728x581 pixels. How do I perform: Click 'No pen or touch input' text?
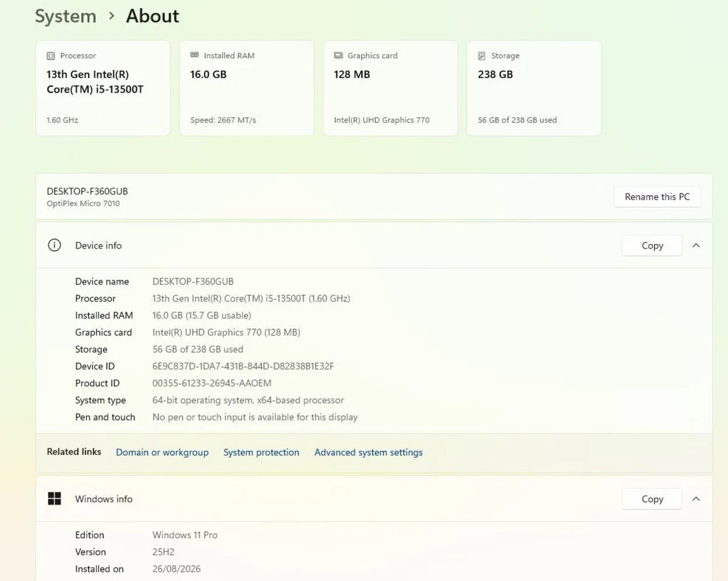click(199, 417)
